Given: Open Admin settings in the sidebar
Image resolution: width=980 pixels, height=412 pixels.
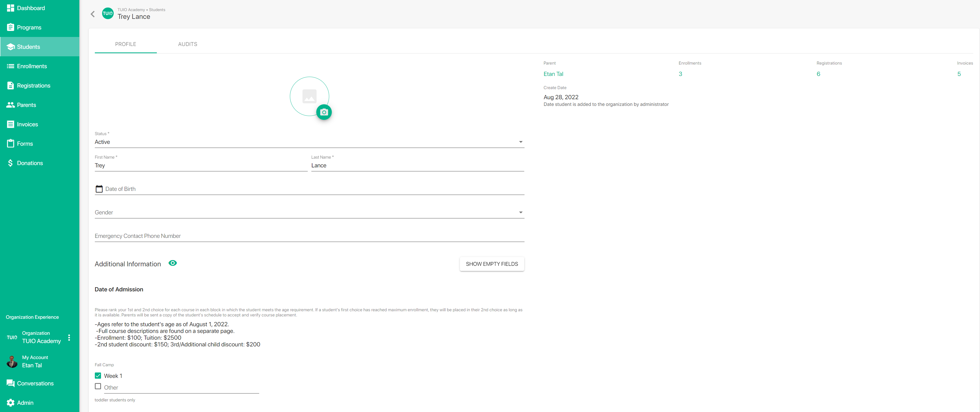Looking at the screenshot, I should tap(40, 402).
